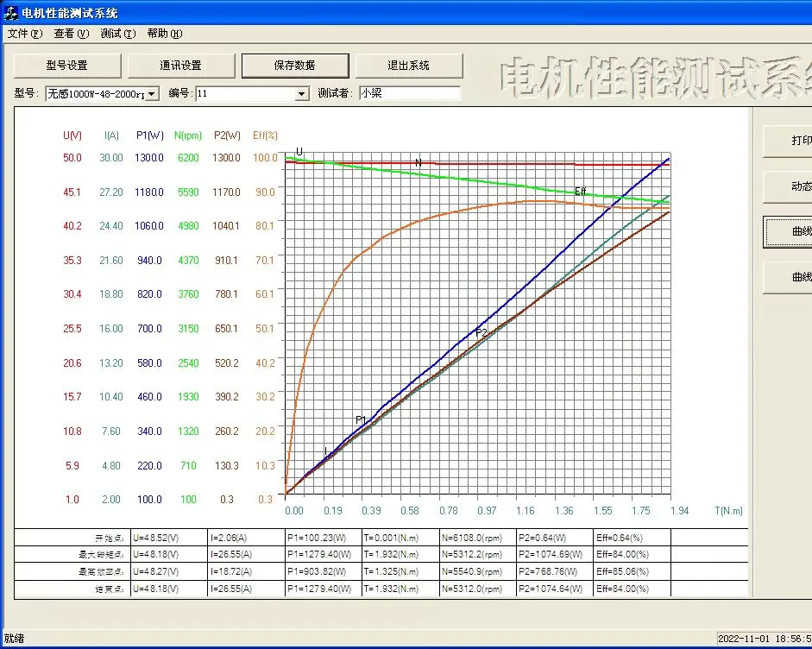Viewport: 812px width, 649px height.
Task: Expand the 编号 dropdown arrow
Action: pos(301,94)
